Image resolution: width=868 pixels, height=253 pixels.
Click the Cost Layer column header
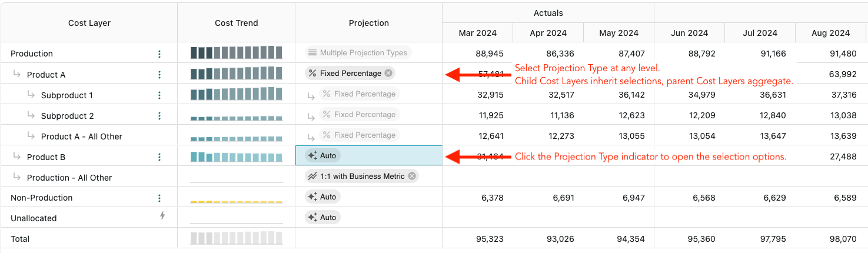tap(89, 23)
